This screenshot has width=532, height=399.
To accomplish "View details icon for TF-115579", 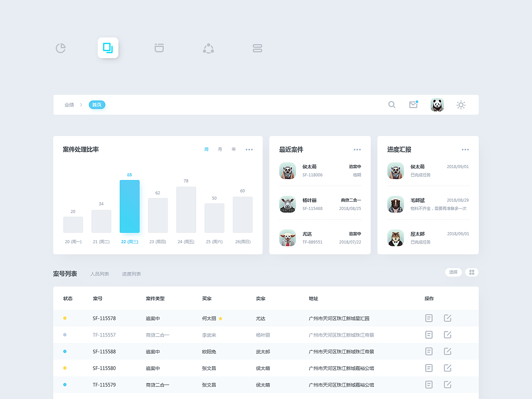I will [429, 384].
